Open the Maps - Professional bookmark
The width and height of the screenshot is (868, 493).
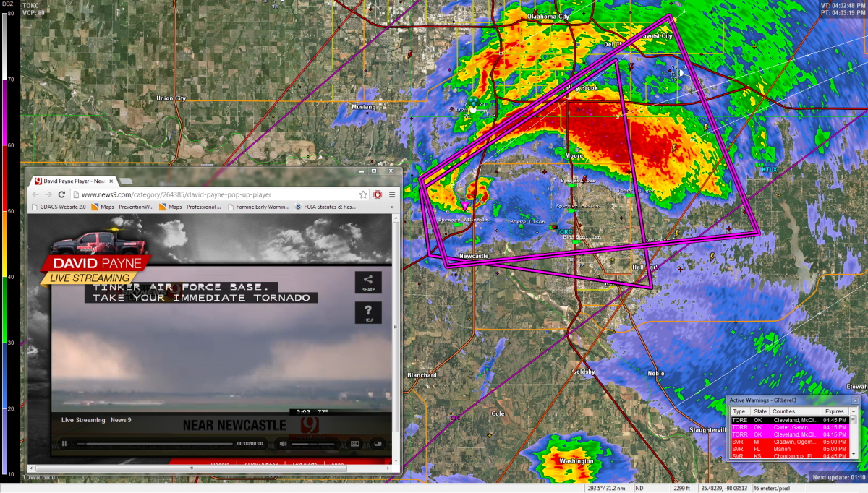(190, 207)
